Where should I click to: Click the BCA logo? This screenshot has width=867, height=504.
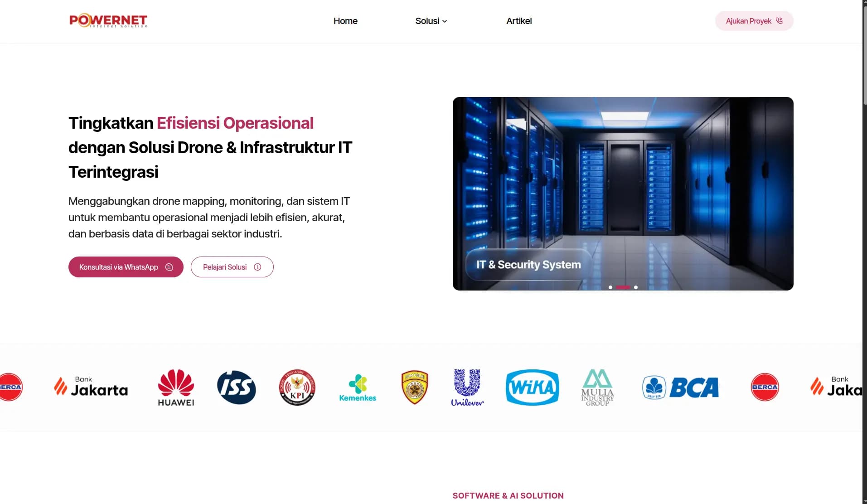[x=681, y=388]
